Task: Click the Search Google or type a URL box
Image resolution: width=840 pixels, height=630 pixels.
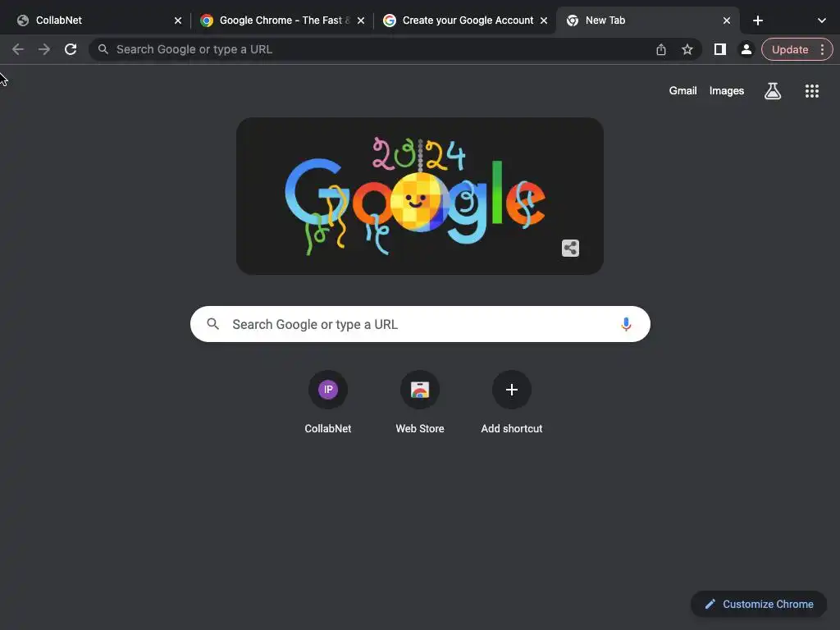Action: pyautogui.click(x=420, y=324)
